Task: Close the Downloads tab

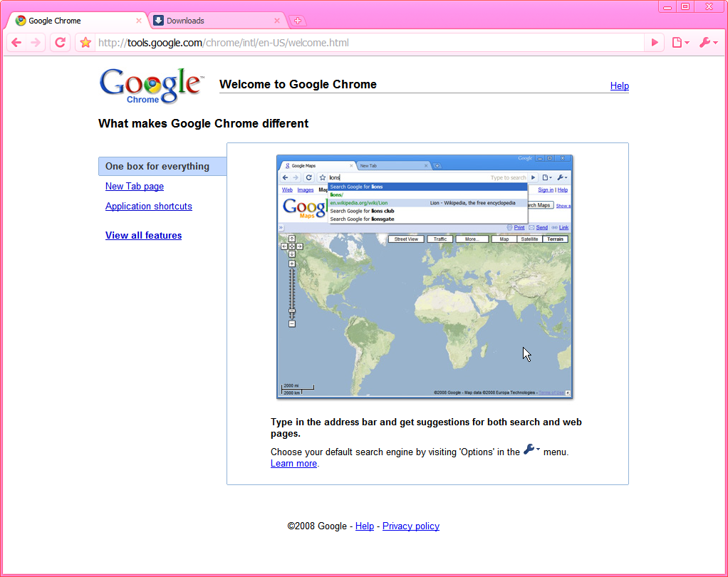Action: (276, 21)
